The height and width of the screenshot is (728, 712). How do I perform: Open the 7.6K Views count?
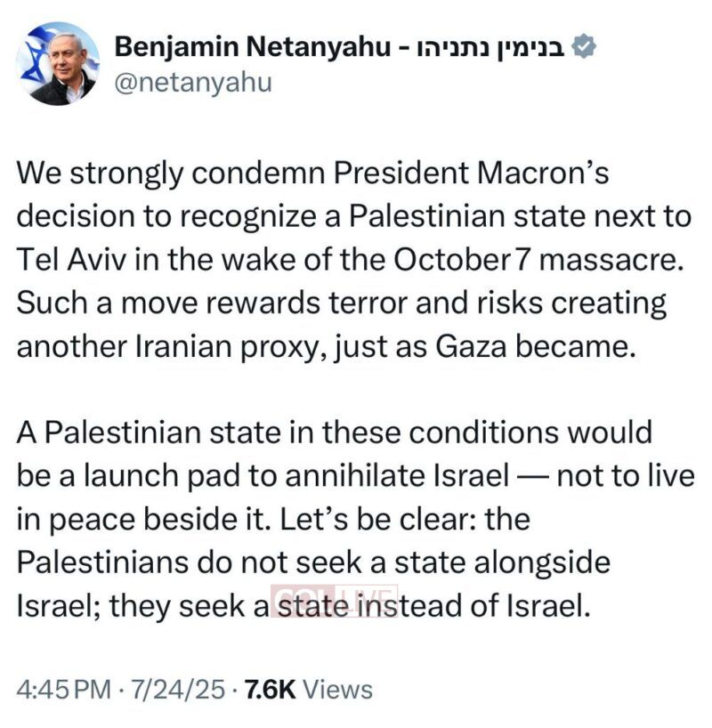click(269, 688)
